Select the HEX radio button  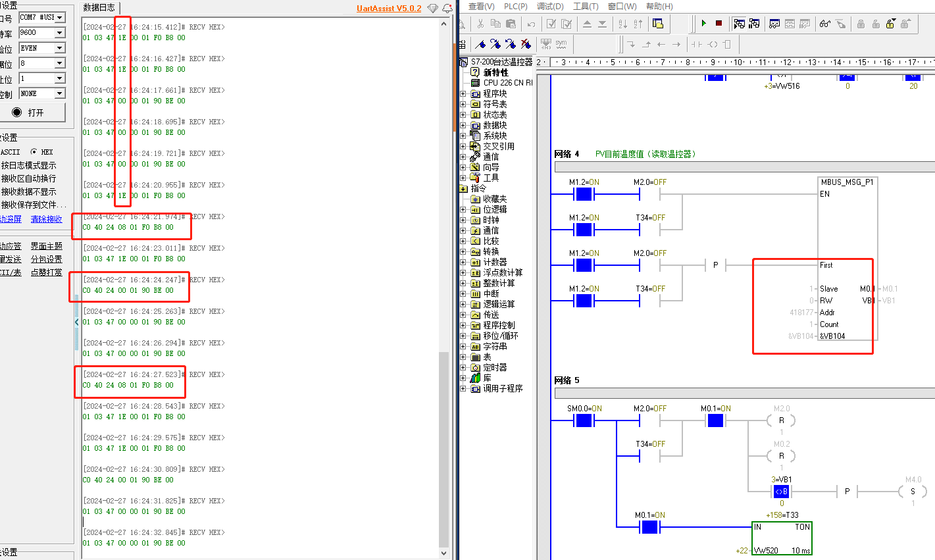click(x=34, y=152)
